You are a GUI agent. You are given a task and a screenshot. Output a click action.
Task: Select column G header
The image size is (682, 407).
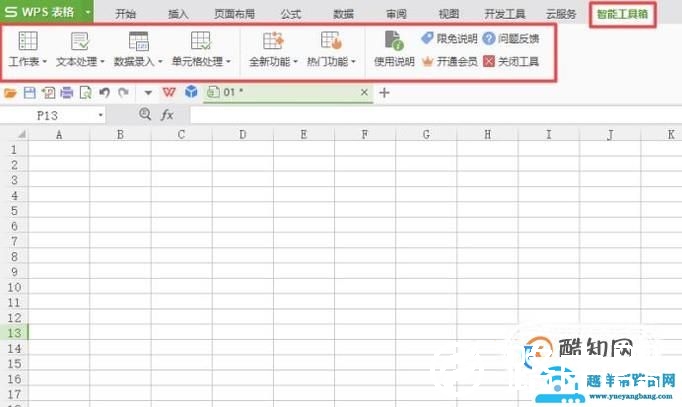426,134
